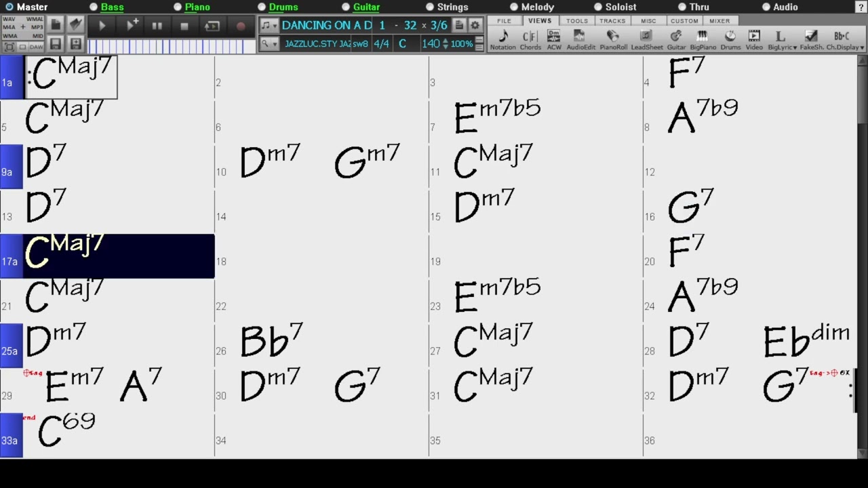
Task: Toggle the loop playback button
Action: click(212, 26)
